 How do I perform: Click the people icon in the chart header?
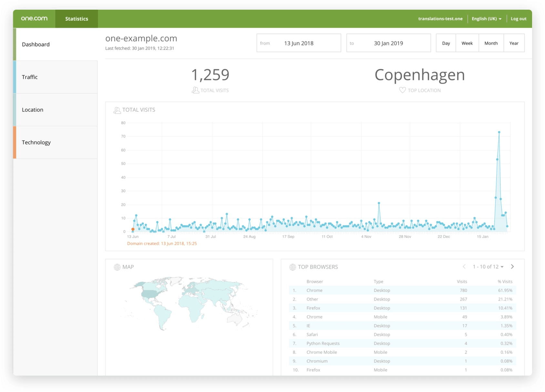[x=117, y=110]
